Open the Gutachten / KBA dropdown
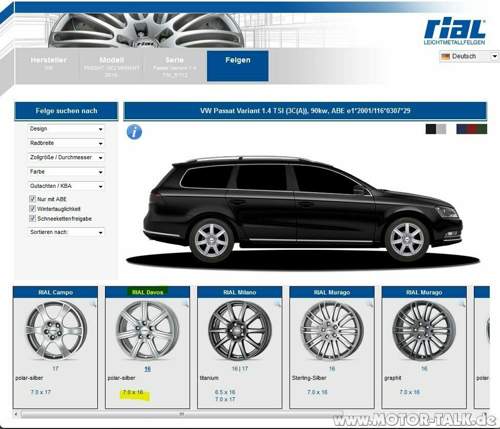 click(x=66, y=186)
